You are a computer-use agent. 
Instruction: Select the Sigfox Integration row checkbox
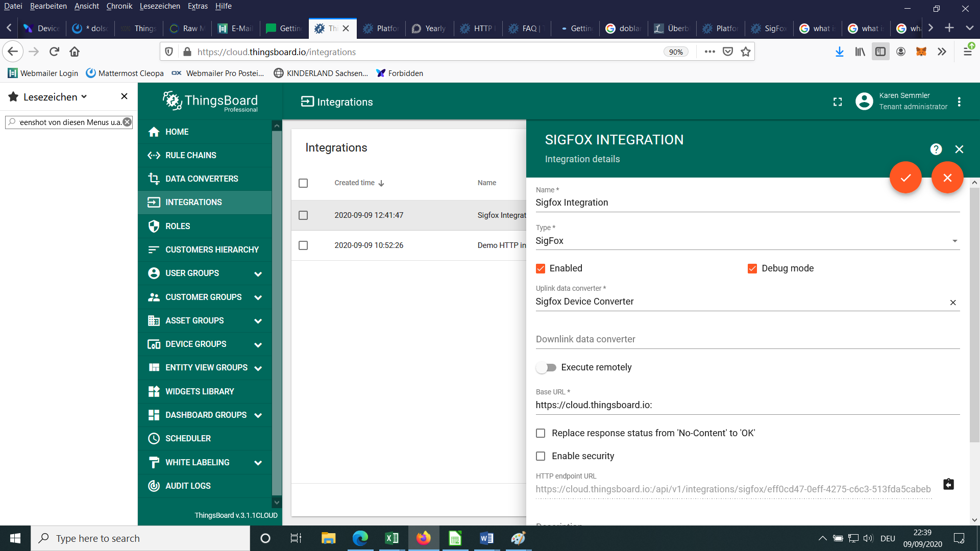[303, 215]
